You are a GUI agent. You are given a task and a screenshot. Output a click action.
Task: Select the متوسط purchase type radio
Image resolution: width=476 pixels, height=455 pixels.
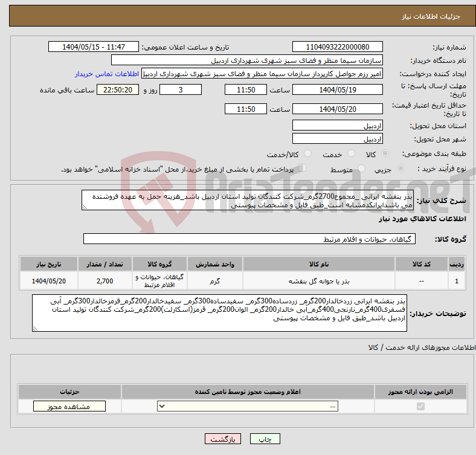[x=362, y=168]
